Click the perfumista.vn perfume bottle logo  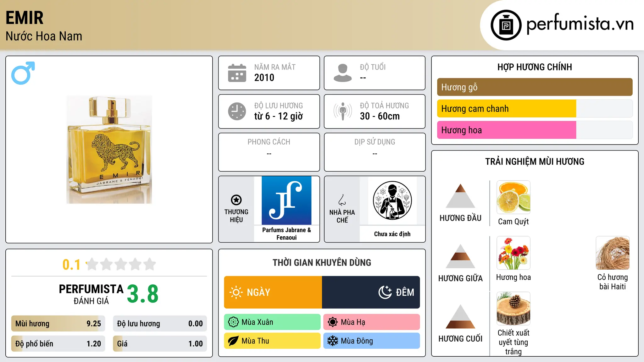[506, 25]
